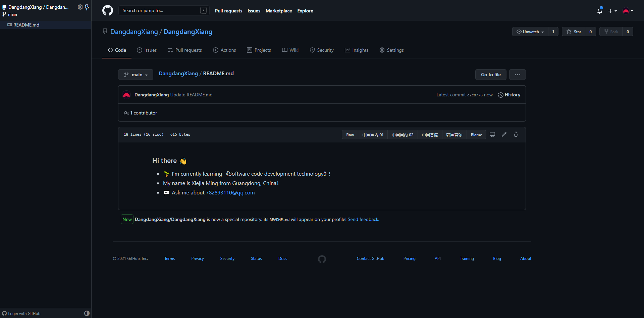Show the 1 contributor list
This screenshot has width=644, height=318.
(x=140, y=113)
